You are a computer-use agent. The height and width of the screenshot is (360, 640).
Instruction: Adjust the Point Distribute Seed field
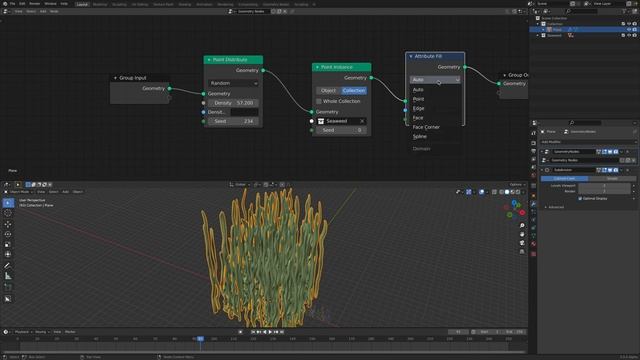pos(233,122)
